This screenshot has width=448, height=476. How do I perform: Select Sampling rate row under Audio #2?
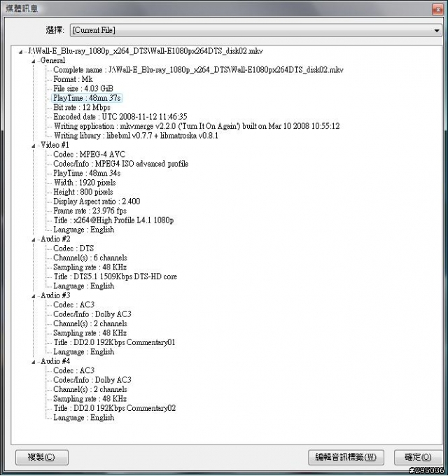[x=90, y=267]
